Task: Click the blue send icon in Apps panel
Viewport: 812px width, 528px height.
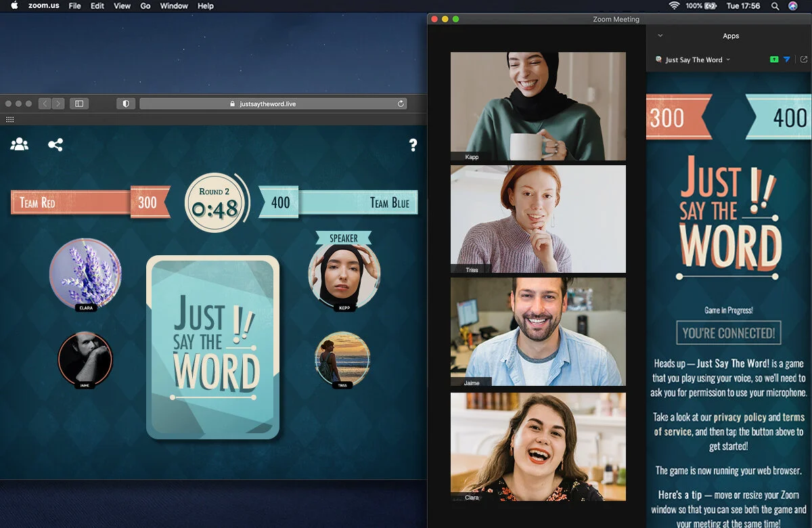Action: tap(786, 60)
